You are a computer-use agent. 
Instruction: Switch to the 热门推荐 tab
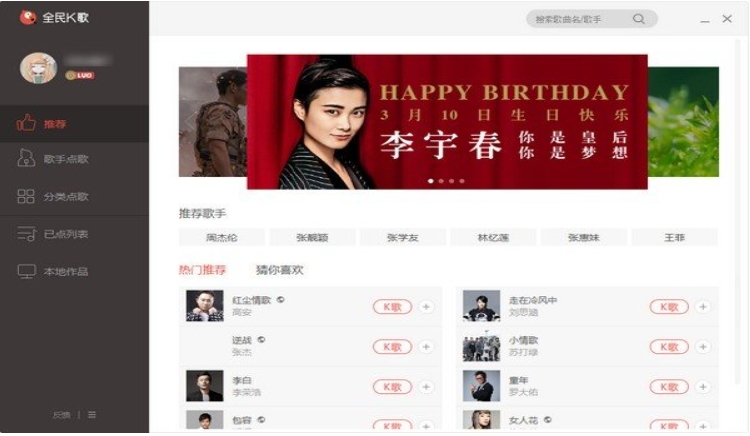tap(202, 270)
